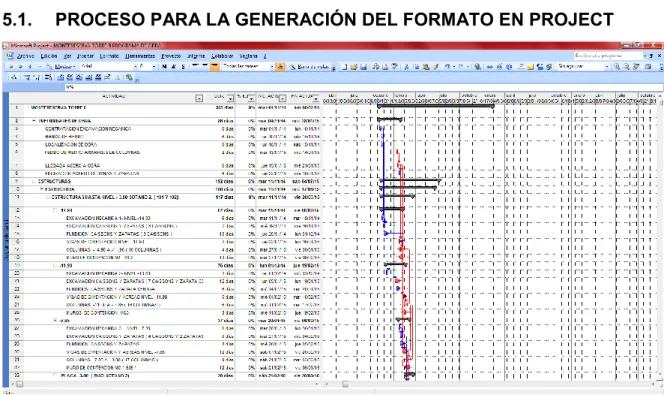Open the 'Sin agrupar' group-by dropdown

tap(607, 66)
